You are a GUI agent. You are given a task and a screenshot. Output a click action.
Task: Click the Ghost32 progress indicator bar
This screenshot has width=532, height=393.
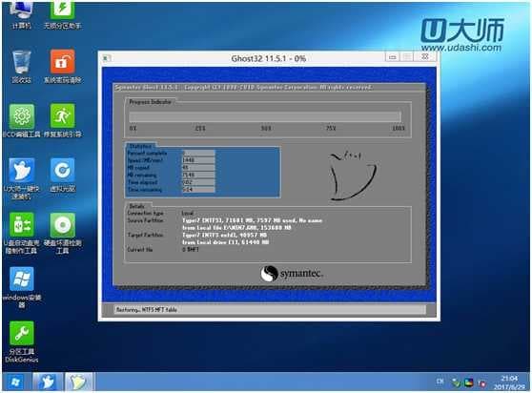[265, 116]
